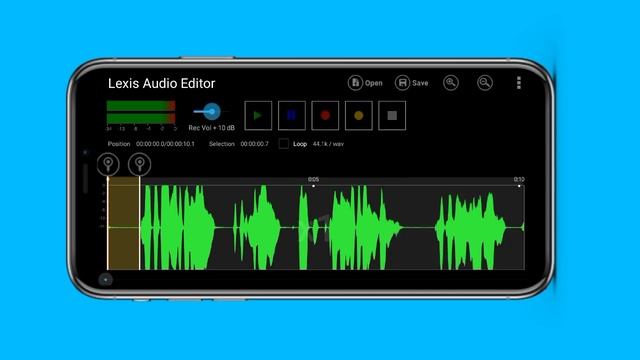This screenshot has height=360, width=640.
Task: Tap the yellow circle button in the transport row
Action: tap(358, 116)
